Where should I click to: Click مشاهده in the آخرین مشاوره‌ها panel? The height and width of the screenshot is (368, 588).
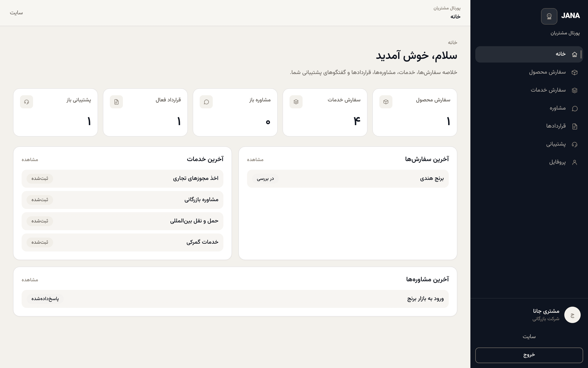coord(30,280)
